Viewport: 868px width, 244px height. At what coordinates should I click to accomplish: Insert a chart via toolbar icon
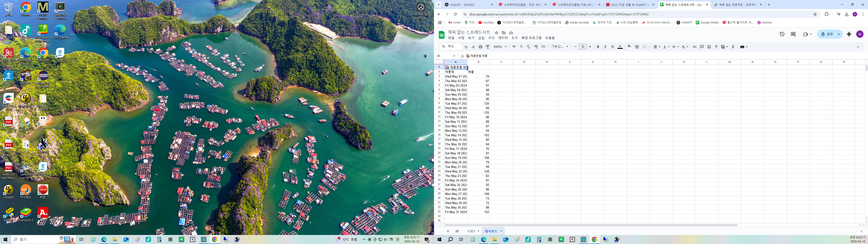tap(709, 47)
